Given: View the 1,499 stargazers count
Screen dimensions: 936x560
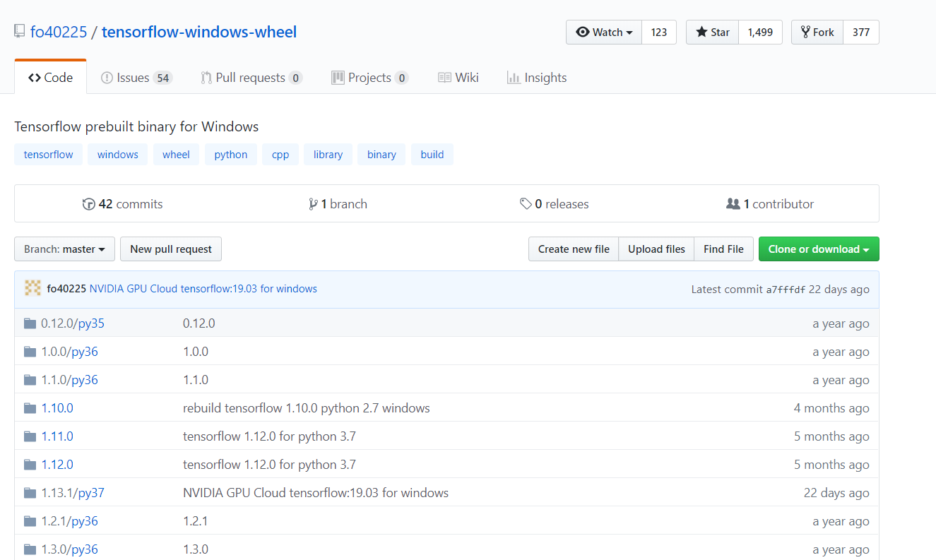Looking at the screenshot, I should tap(760, 32).
